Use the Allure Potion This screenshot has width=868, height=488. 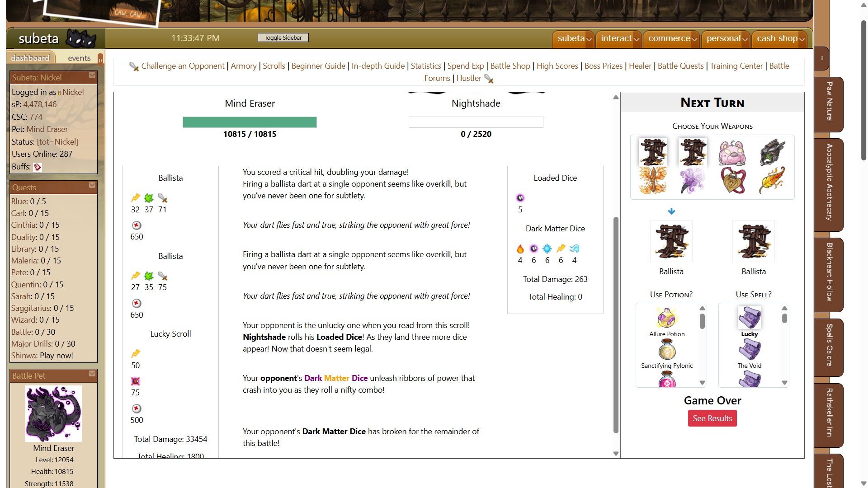click(x=666, y=318)
